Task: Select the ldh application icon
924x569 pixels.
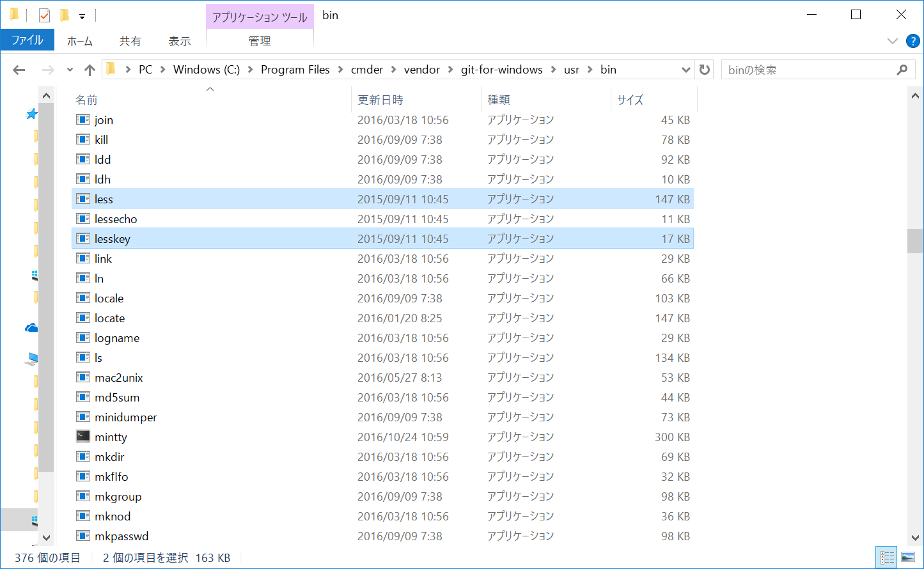Action: (83, 179)
